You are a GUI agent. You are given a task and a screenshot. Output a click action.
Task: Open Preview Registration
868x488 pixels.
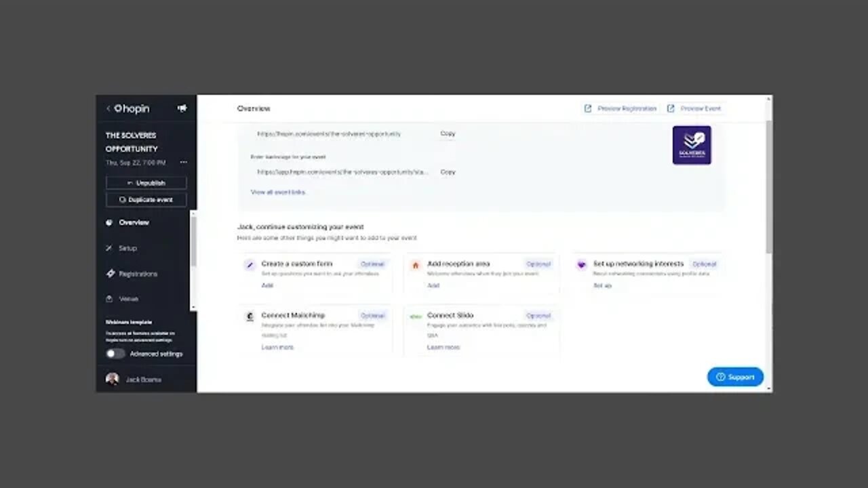[x=626, y=108]
